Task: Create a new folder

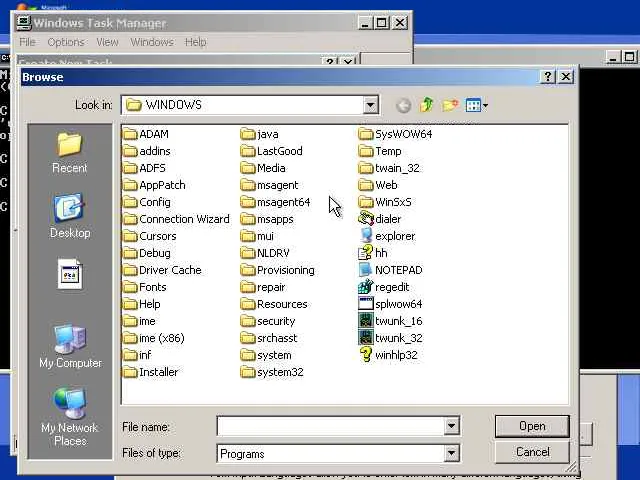Action: (x=450, y=105)
